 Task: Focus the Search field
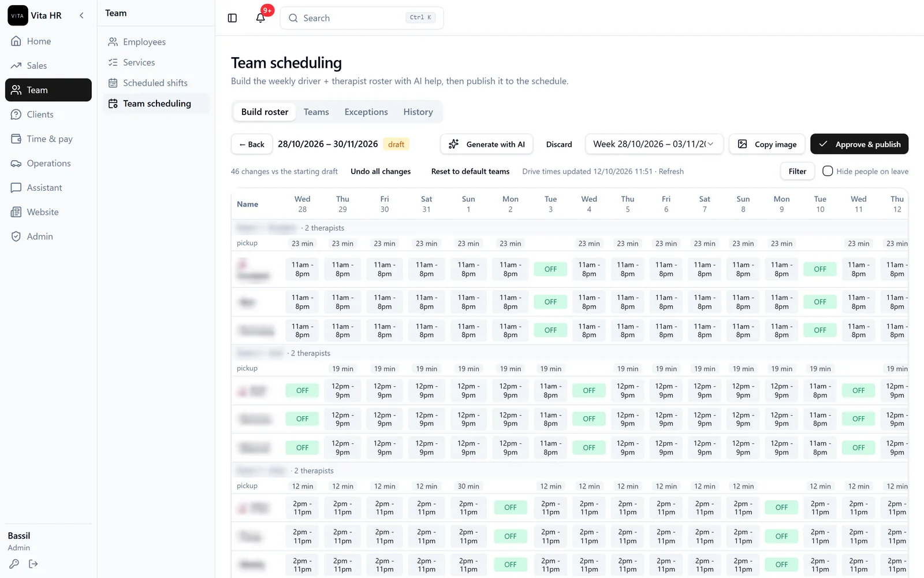(x=362, y=18)
